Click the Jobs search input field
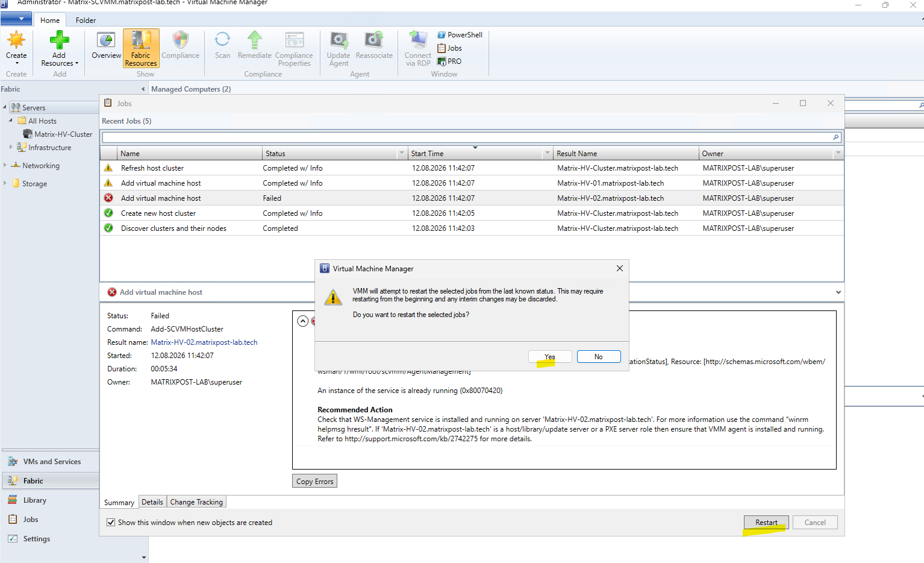The image size is (924, 563). (x=467, y=137)
